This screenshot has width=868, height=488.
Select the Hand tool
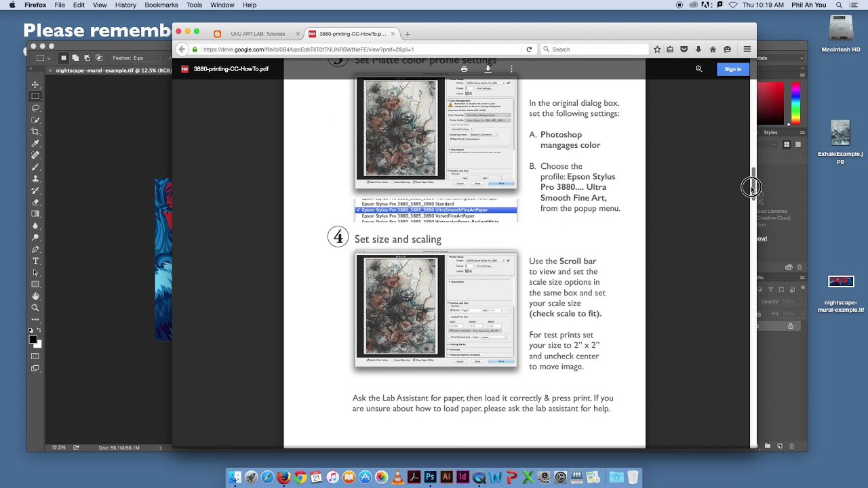(35, 296)
